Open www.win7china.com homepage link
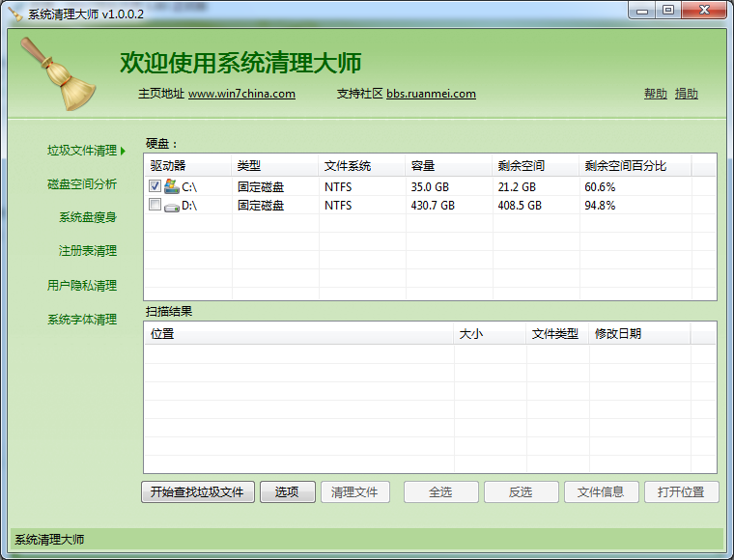The width and height of the screenshot is (734, 560). [x=241, y=94]
